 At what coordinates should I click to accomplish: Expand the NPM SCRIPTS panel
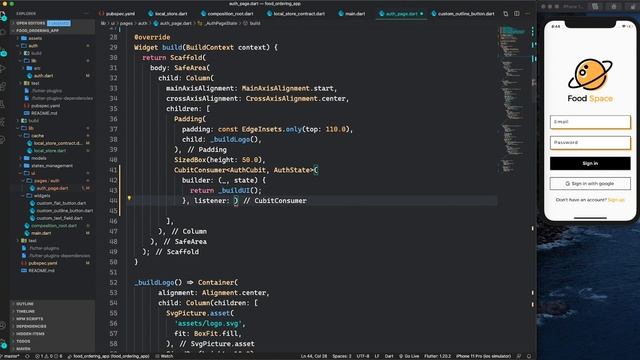[x=52, y=319]
